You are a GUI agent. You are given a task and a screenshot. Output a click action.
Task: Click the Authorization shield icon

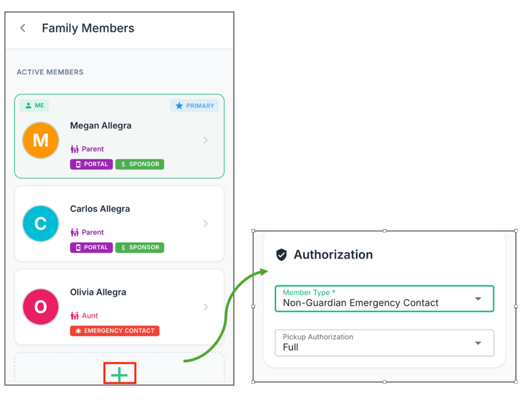pos(281,255)
